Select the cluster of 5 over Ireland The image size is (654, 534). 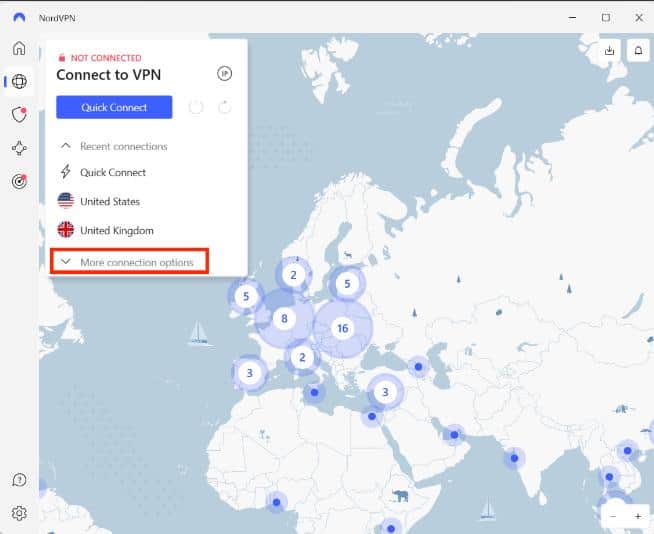pyautogui.click(x=246, y=297)
